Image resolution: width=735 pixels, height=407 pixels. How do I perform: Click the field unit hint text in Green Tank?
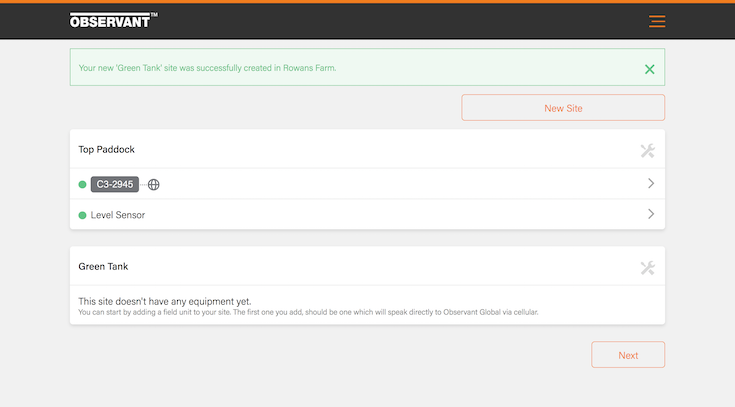308,313
